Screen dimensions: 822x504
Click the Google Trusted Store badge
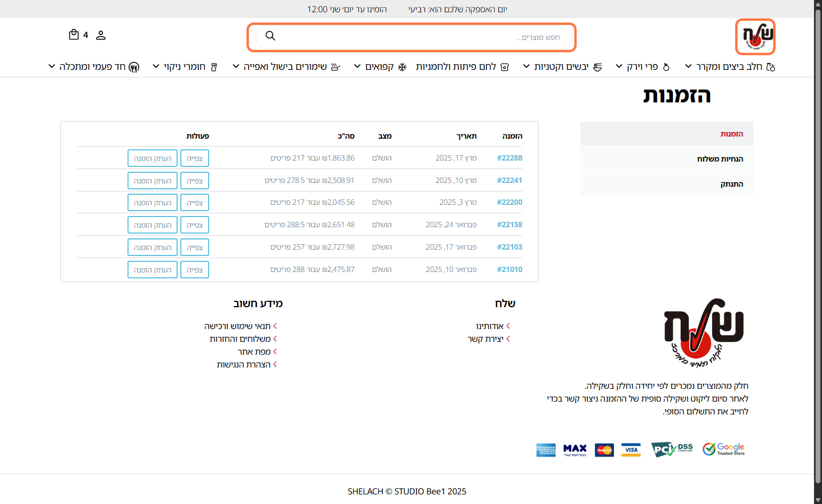tap(723, 449)
